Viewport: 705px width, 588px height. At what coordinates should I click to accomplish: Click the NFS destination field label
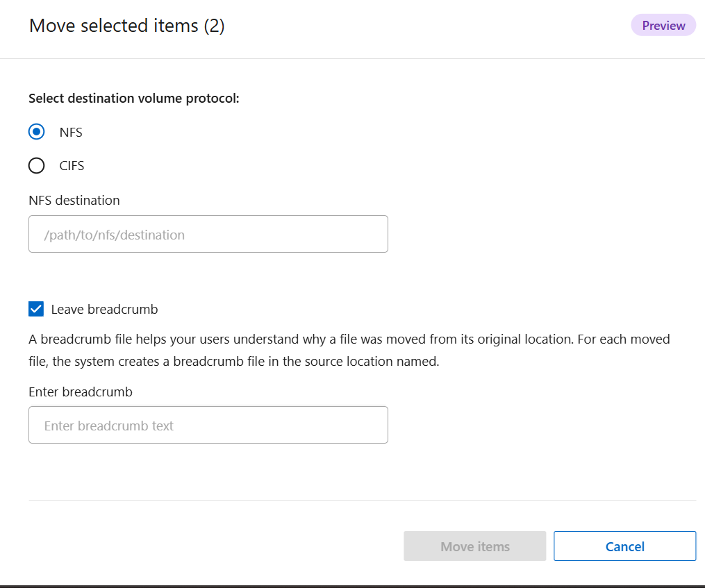pyautogui.click(x=74, y=200)
